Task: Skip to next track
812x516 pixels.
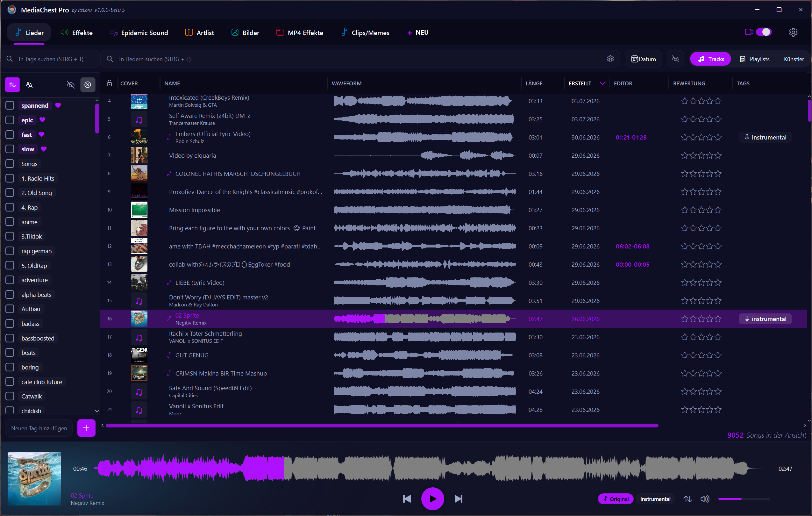Action: pos(458,499)
